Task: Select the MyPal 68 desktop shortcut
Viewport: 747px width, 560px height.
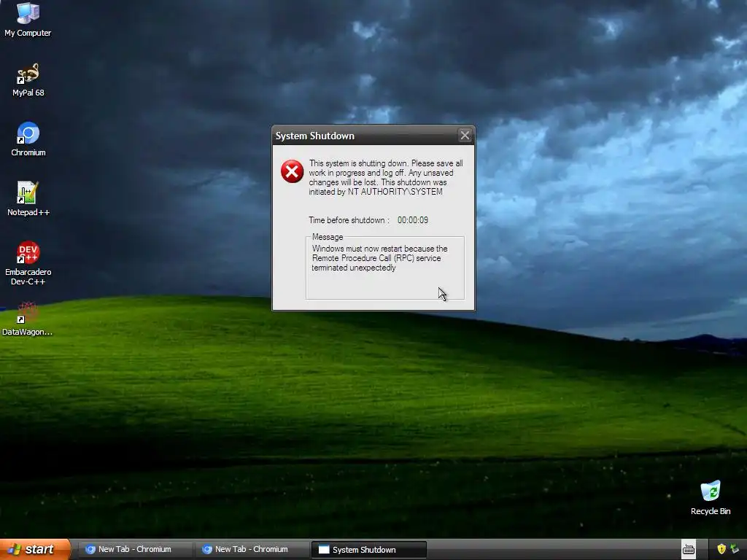Action: point(28,79)
